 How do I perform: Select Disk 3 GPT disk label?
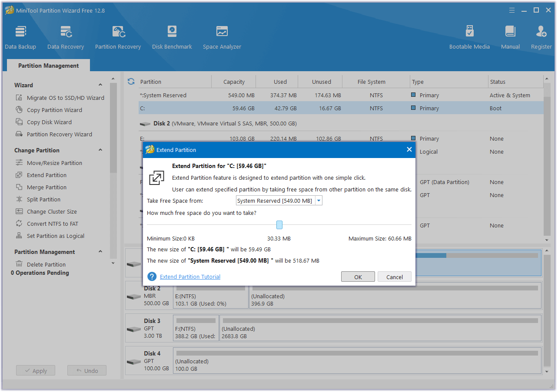(149, 328)
